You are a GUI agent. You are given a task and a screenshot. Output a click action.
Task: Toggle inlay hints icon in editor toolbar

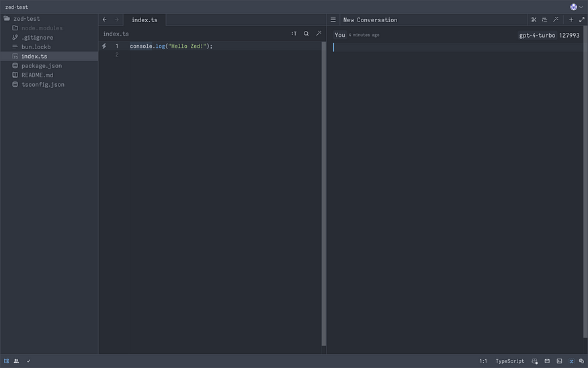(294, 34)
